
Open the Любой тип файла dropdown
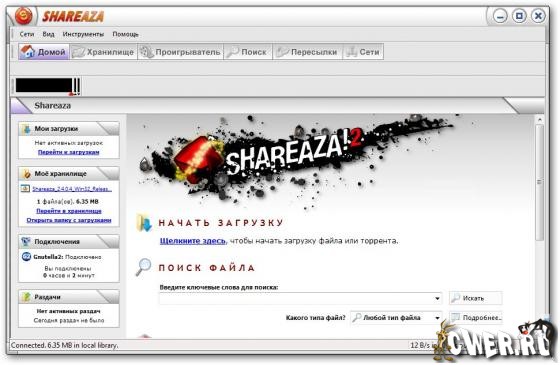point(396,318)
